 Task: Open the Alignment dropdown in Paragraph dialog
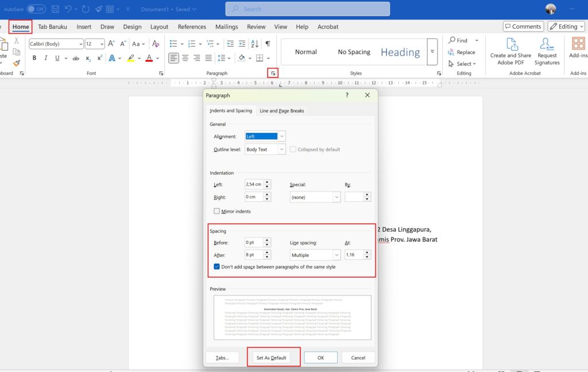point(281,136)
